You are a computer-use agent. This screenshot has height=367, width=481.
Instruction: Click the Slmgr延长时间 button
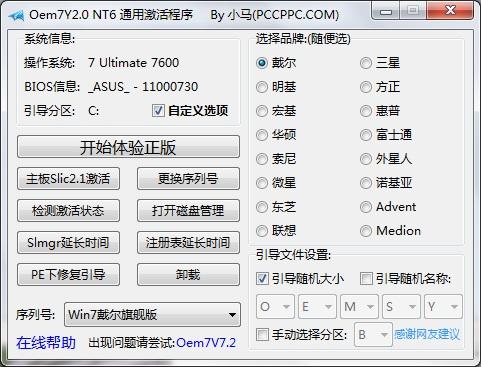coord(68,243)
